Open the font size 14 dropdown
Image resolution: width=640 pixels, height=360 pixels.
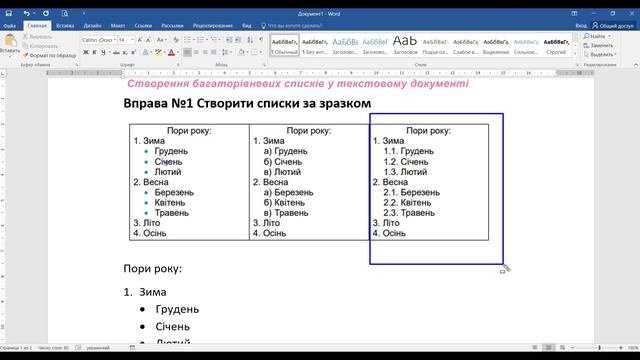coord(132,40)
